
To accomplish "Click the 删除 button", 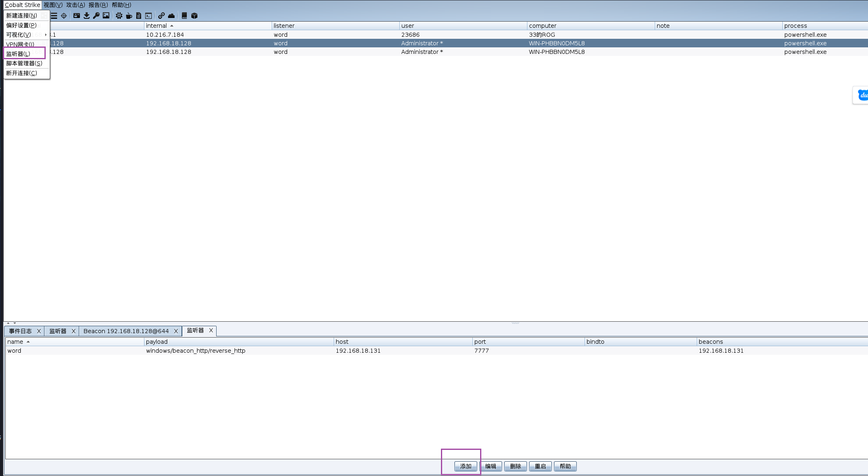I will click(x=516, y=466).
